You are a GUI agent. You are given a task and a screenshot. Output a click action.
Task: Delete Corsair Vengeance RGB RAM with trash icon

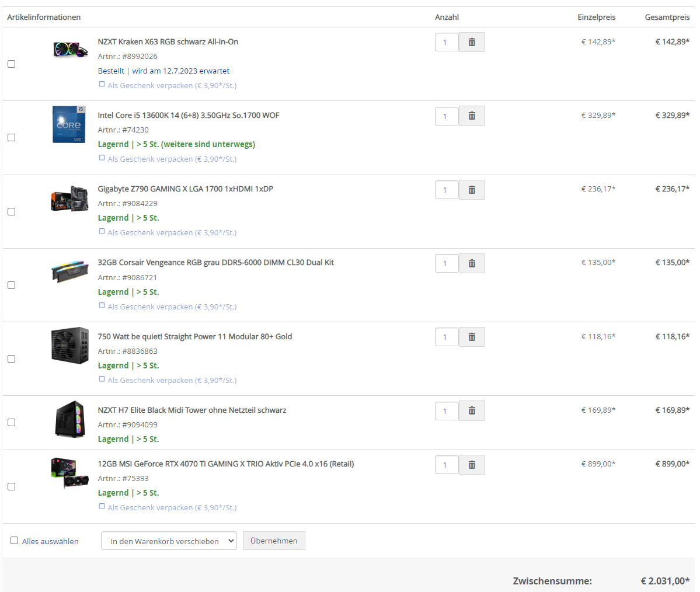471,263
